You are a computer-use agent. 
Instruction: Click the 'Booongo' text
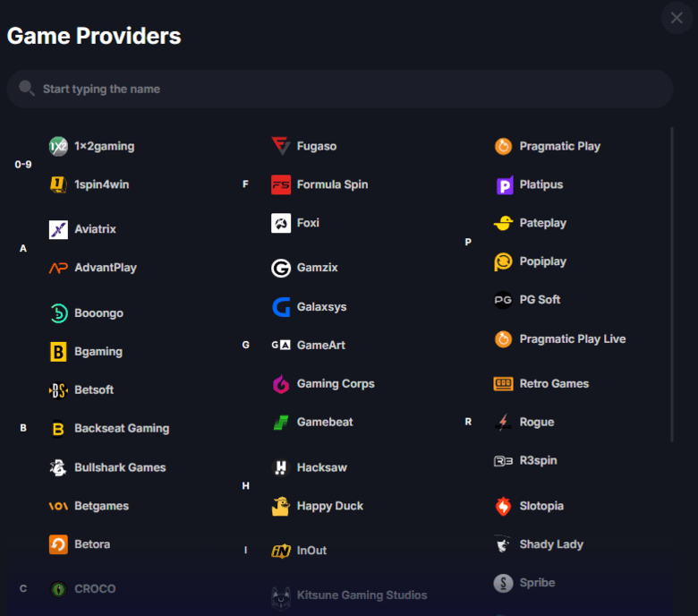click(x=98, y=313)
